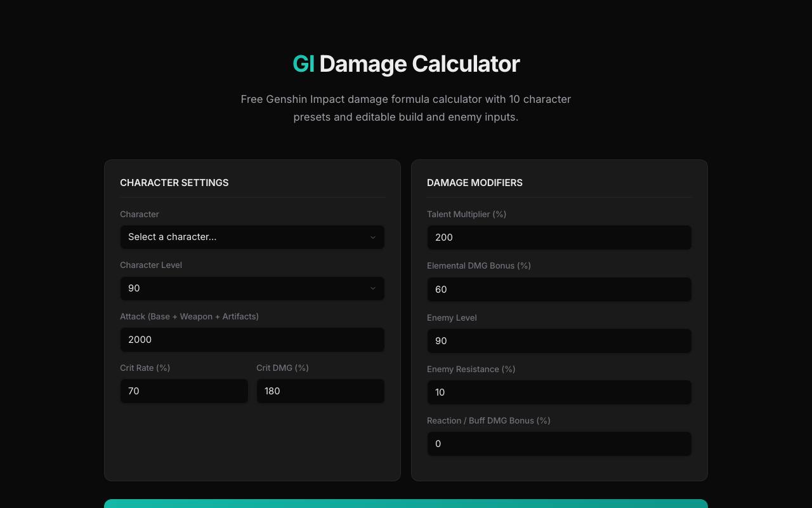Image resolution: width=812 pixels, height=508 pixels.
Task: Click the Damage Modifiers heading
Action: 475,182
